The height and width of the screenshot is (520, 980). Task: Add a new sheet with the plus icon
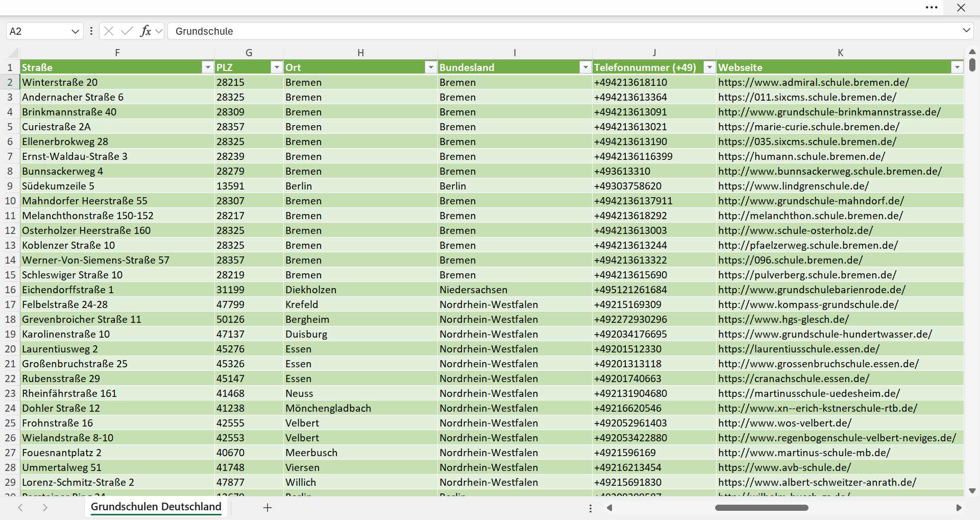267,507
